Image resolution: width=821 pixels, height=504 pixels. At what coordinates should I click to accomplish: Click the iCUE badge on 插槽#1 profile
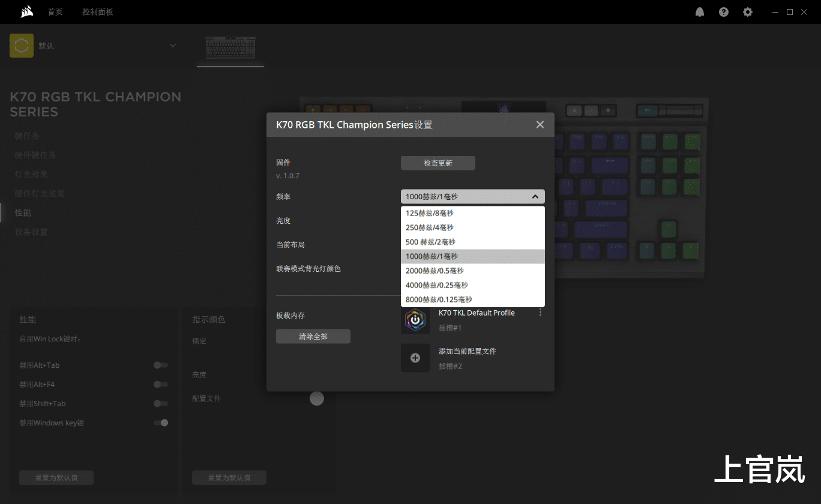(415, 320)
